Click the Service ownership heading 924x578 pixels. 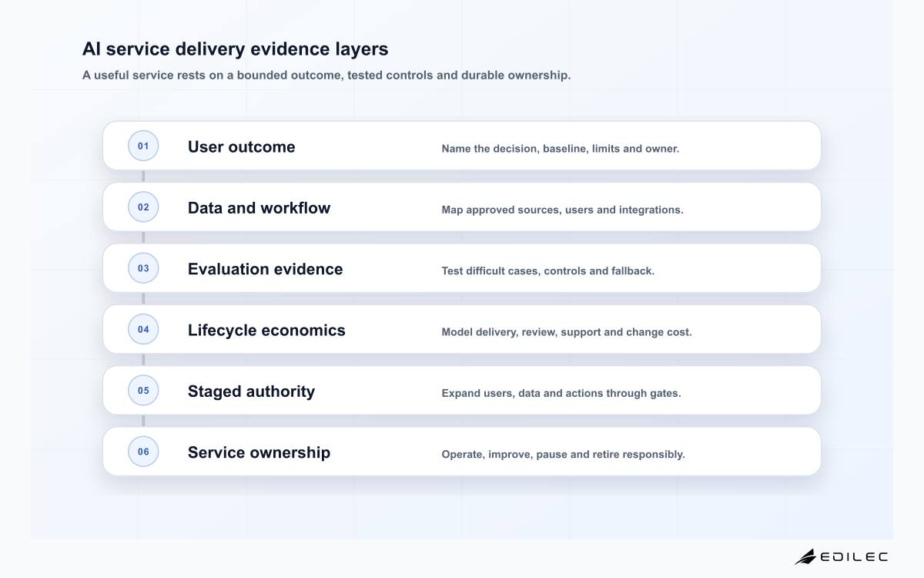pos(259,452)
